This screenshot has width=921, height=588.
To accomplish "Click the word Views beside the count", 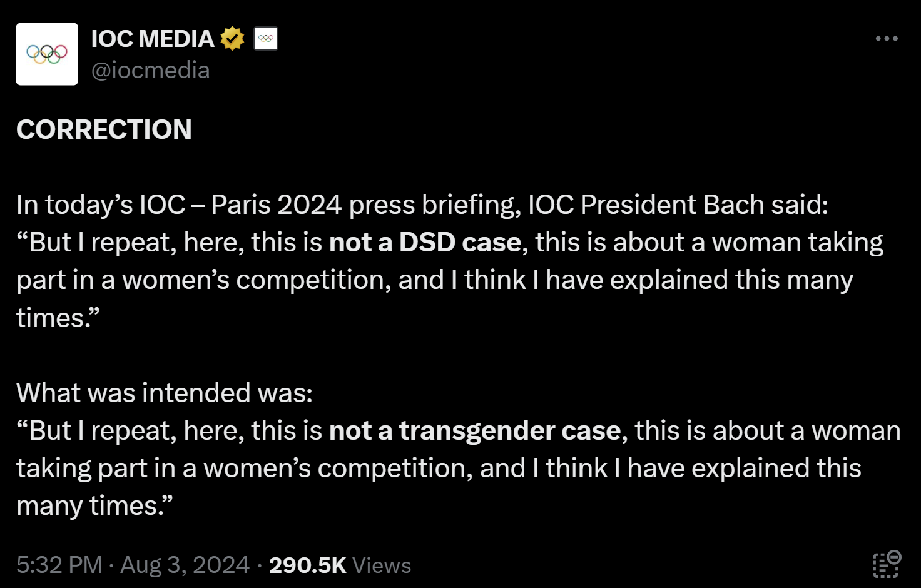I will 382,565.
